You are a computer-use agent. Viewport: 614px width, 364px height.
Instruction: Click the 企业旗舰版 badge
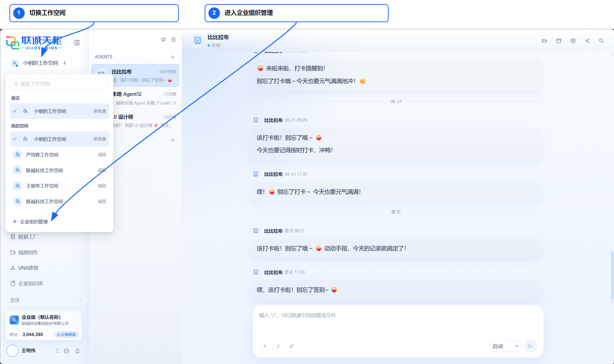pyautogui.click(x=66, y=335)
